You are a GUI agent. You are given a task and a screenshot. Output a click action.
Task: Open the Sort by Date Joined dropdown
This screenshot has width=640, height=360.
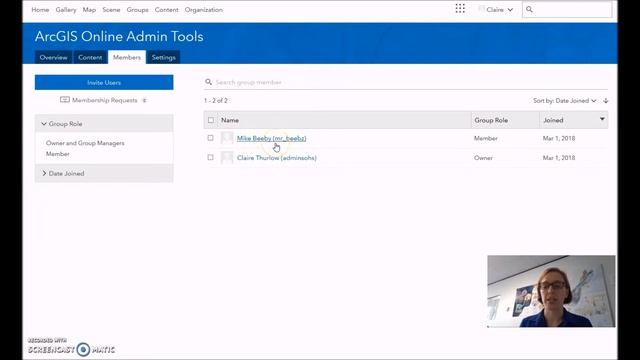coord(564,100)
